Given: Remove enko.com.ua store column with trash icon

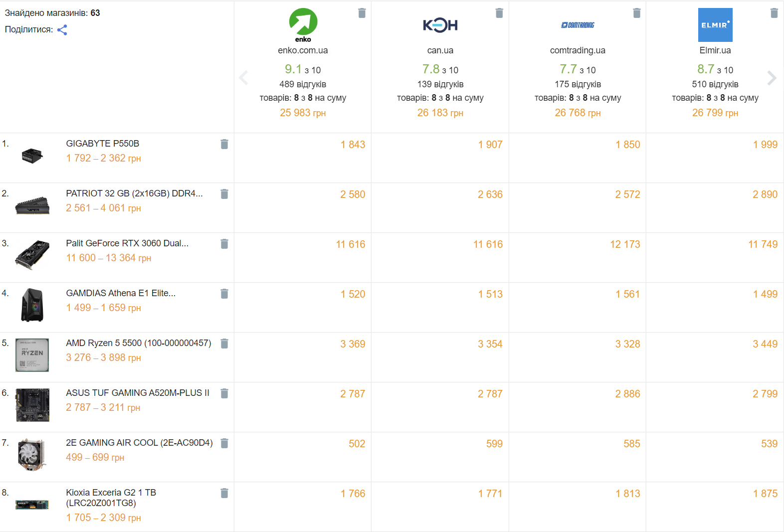Looking at the screenshot, I should point(362,13).
